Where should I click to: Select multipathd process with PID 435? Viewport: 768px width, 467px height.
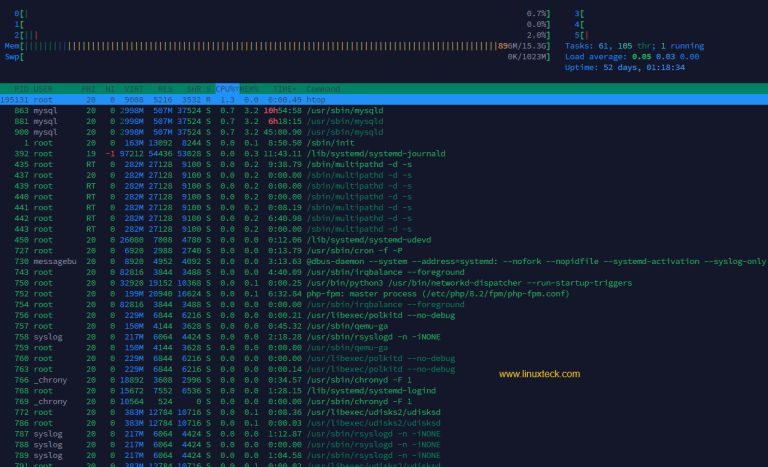384,164
